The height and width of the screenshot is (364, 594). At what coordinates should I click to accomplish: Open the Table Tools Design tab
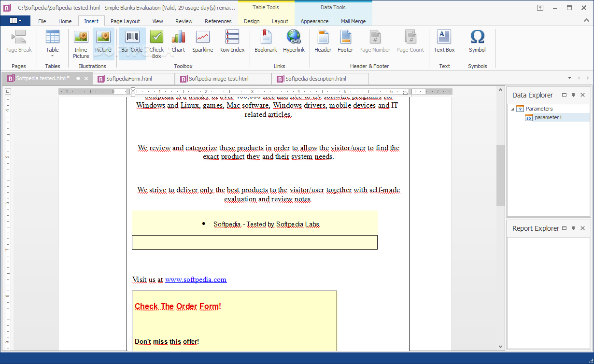coord(252,21)
